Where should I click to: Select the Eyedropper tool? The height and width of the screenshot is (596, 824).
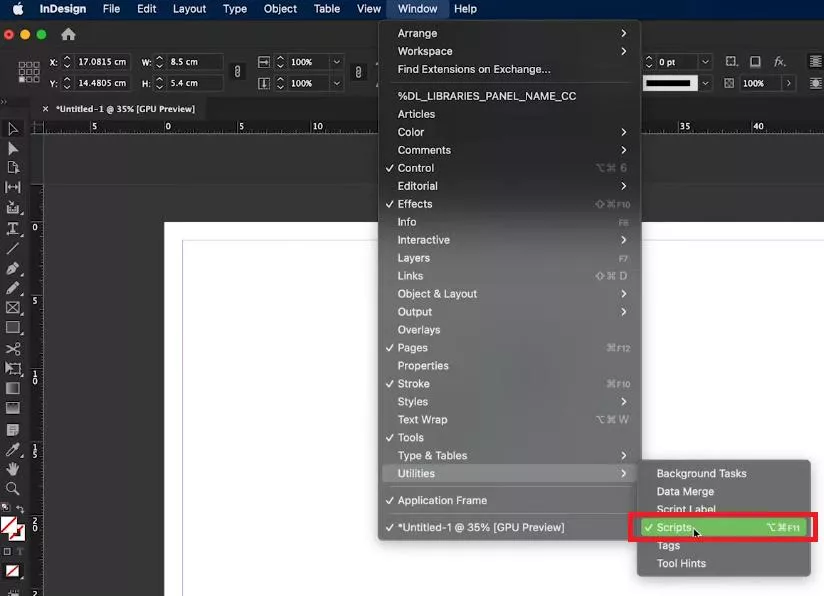(13, 448)
